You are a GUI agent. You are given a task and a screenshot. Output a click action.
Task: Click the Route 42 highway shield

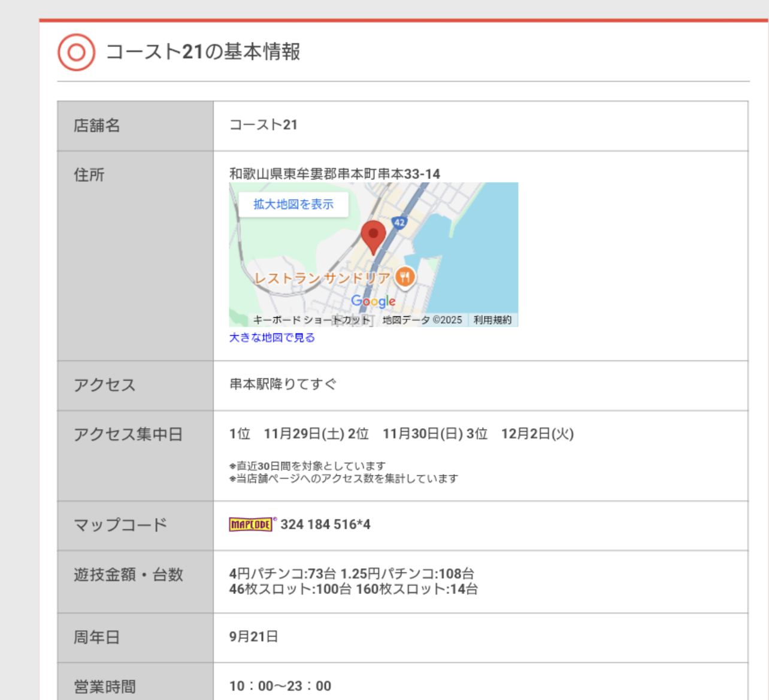click(x=399, y=222)
